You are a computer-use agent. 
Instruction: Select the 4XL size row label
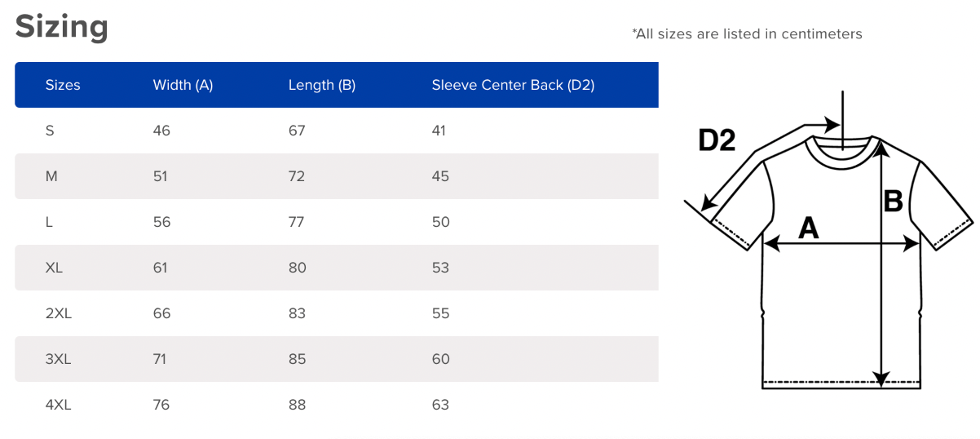59,405
